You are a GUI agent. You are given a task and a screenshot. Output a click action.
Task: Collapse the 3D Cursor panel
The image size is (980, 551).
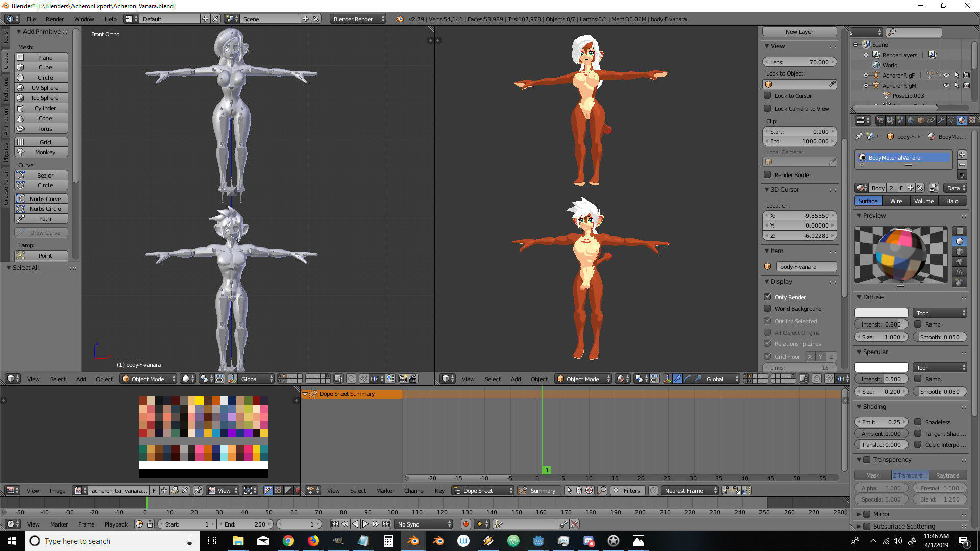(x=767, y=189)
